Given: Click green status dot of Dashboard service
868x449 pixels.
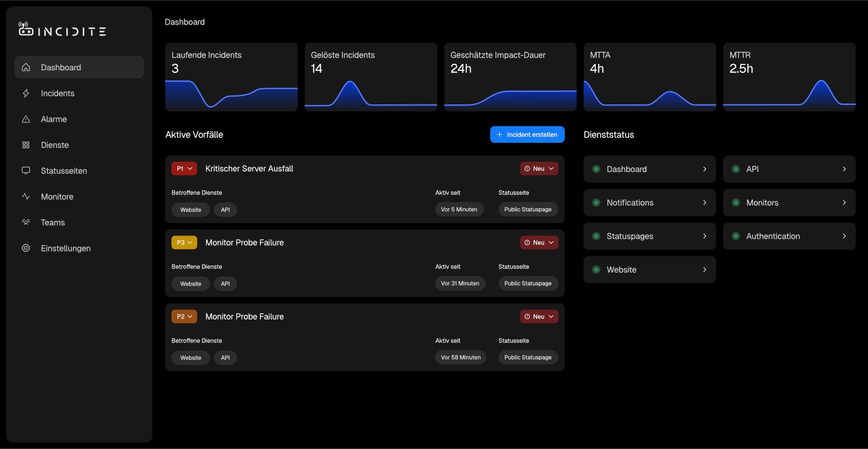Looking at the screenshot, I should point(596,169).
